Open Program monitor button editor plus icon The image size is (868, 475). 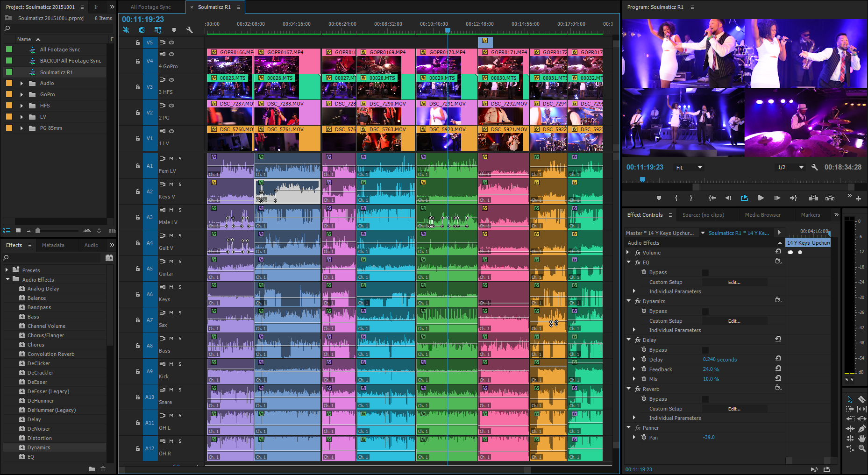[858, 199]
